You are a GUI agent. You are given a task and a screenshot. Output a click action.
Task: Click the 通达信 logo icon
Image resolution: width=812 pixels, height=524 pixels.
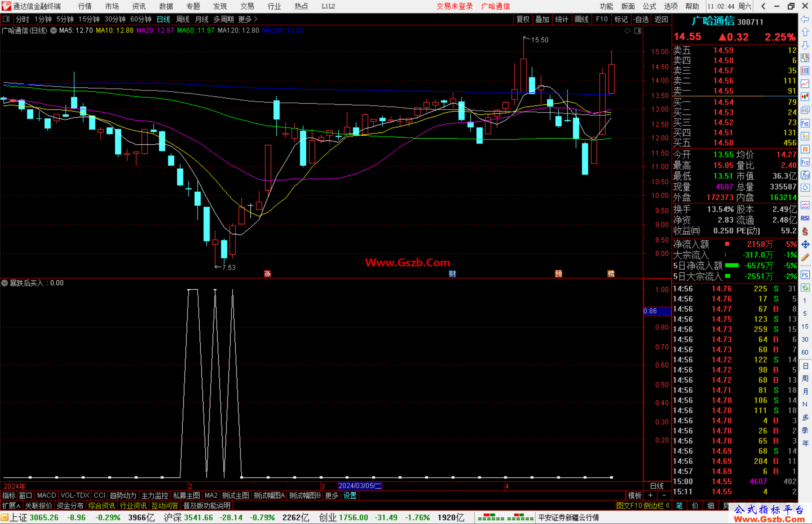(6, 6)
